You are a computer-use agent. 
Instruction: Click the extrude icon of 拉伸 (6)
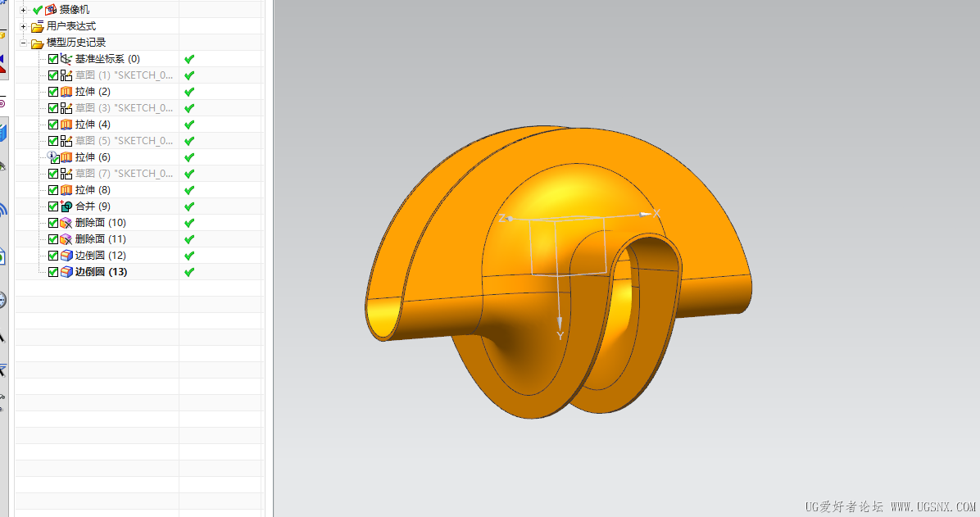[x=66, y=157]
